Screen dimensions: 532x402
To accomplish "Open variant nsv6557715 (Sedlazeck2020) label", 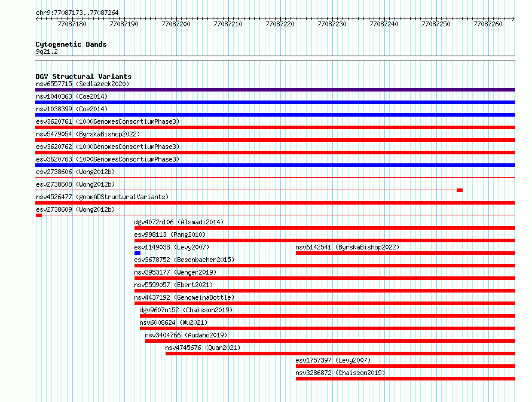I will (x=82, y=84).
